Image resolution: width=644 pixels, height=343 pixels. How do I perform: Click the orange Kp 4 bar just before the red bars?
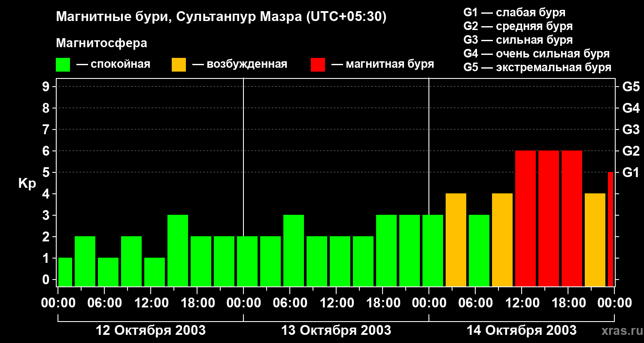pos(502,240)
